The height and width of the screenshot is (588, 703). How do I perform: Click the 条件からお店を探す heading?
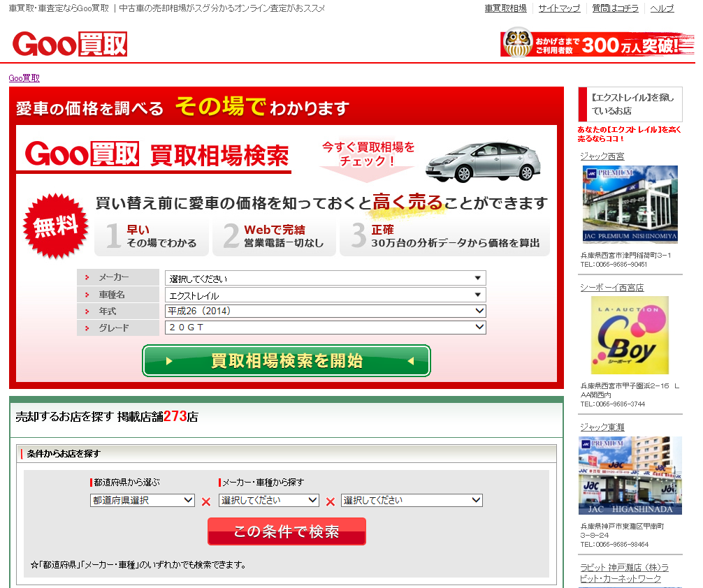pos(63,453)
